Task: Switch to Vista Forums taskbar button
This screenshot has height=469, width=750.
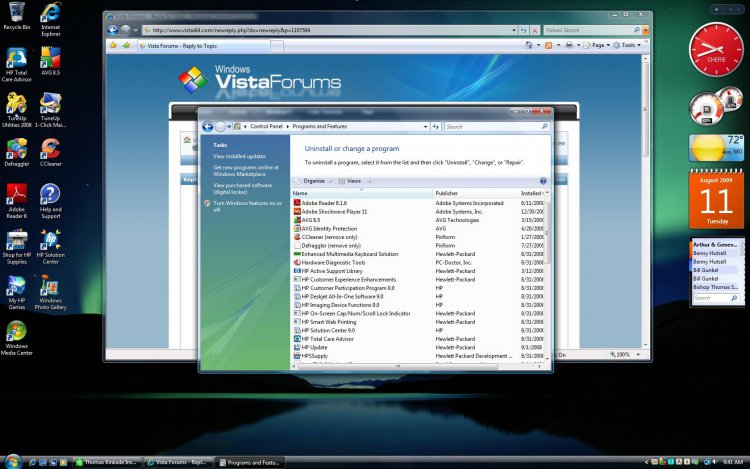Action: 178,462
